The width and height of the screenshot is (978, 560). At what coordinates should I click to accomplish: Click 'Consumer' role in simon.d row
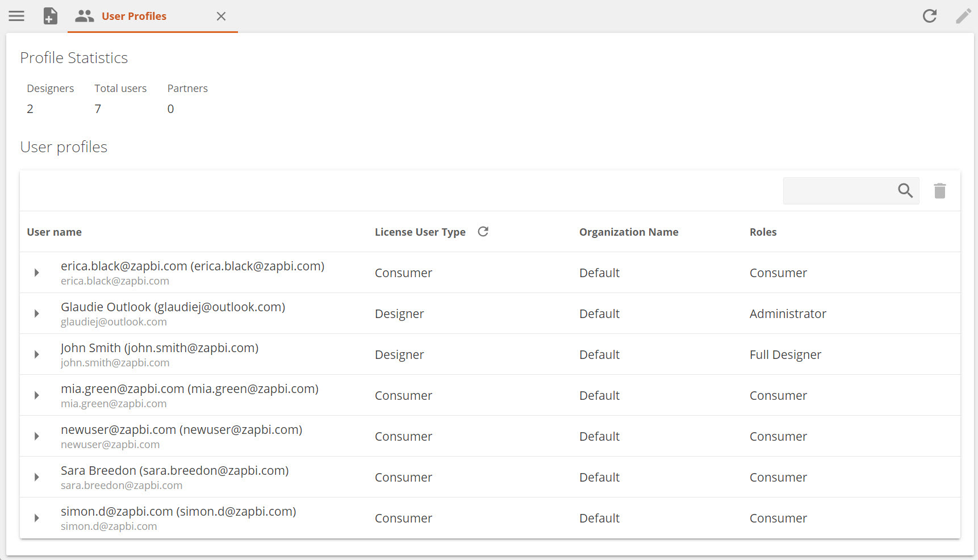pyautogui.click(x=778, y=518)
